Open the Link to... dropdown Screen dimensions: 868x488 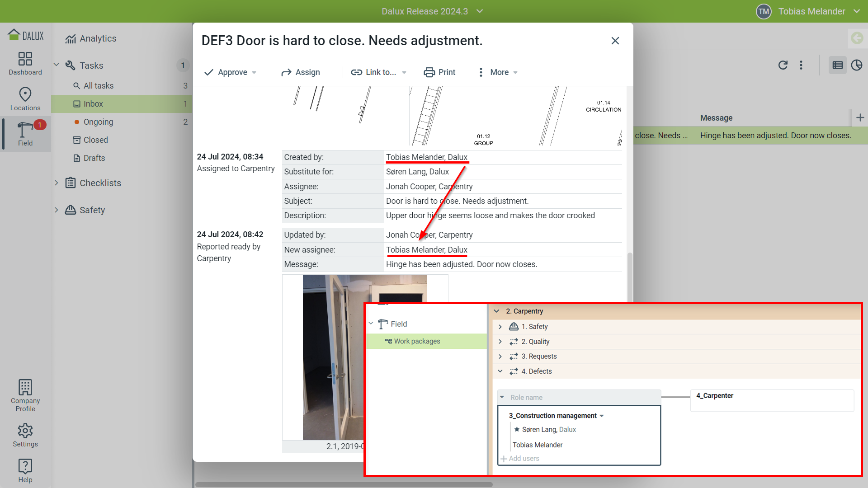coord(379,72)
